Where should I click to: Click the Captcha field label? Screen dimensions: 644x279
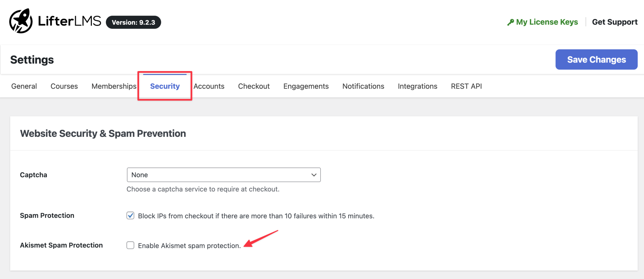[x=33, y=175]
